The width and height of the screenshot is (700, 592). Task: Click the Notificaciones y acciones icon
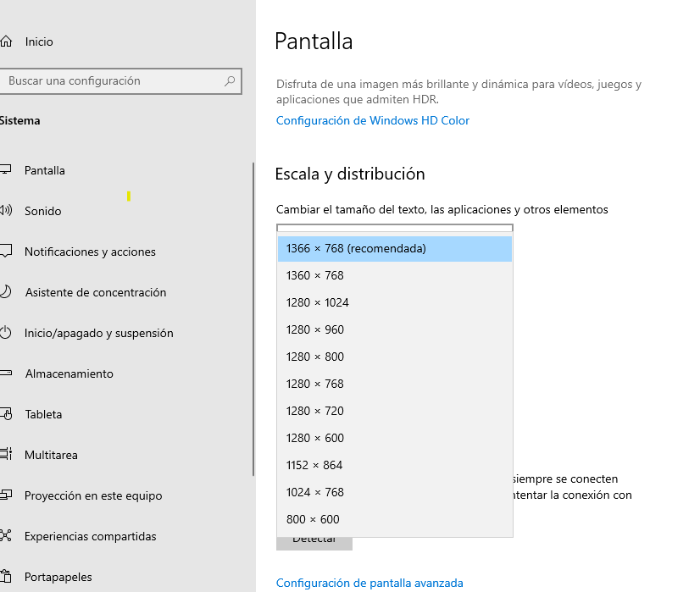6,251
